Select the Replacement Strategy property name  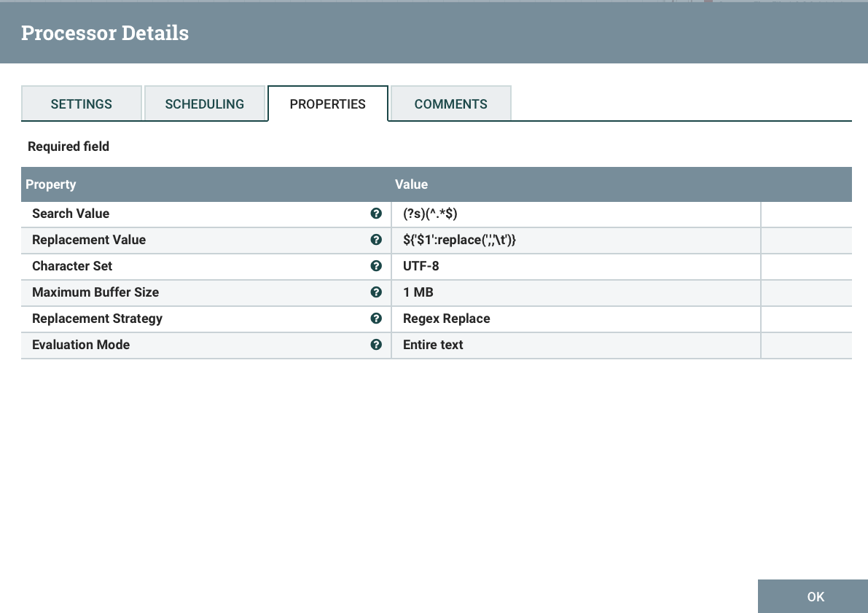pyautogui.click(x=97, y=319)
